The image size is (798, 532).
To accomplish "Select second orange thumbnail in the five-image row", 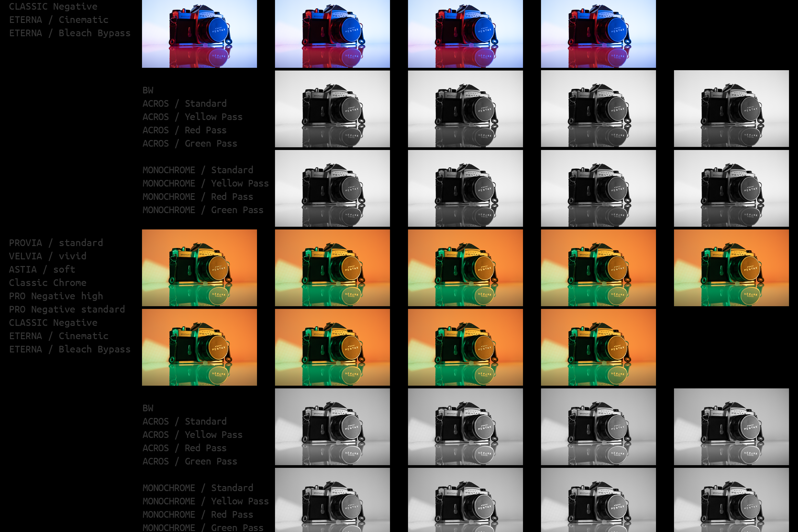I will point(332,268).
